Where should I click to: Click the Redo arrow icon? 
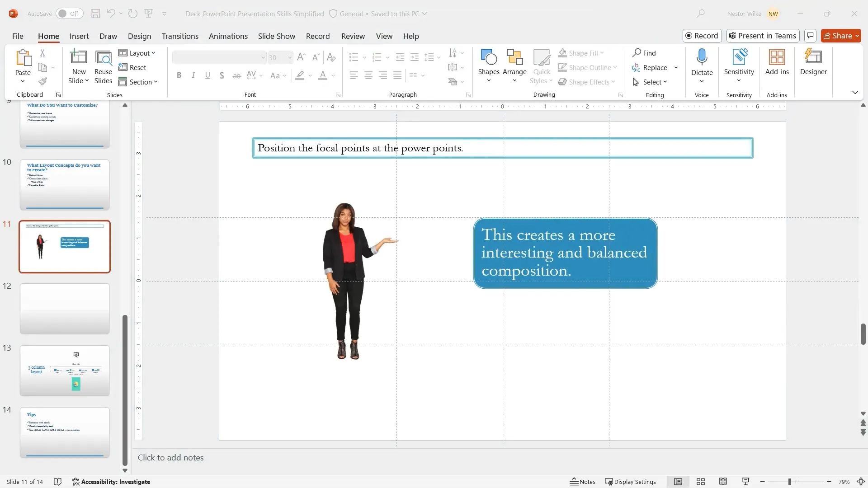pos(132,14)
